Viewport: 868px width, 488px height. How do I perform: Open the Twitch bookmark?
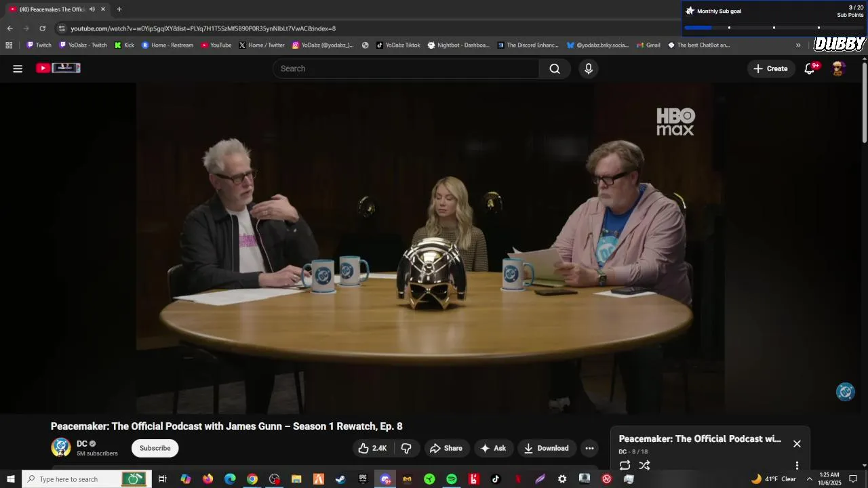39,45
